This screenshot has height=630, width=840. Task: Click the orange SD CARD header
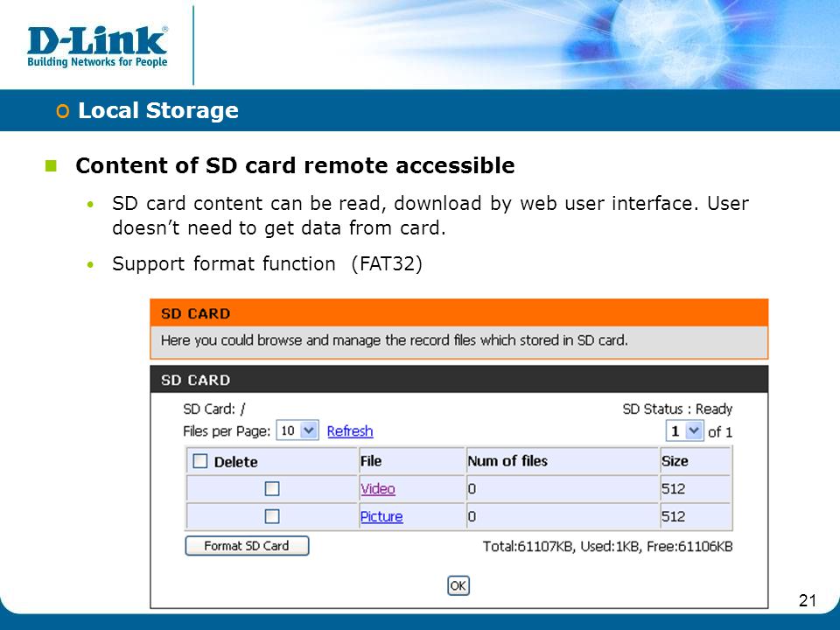459,313
